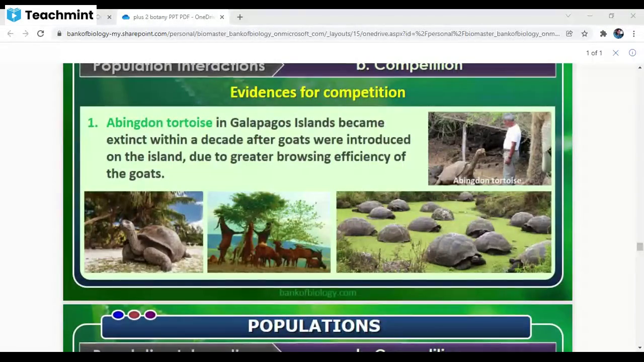
Task: Click 'Evidences for competition' heading
Action: pyautogui.click(x=317, y=93)
